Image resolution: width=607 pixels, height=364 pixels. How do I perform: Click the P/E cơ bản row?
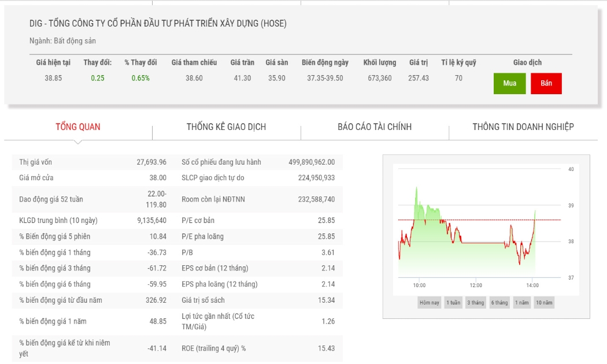click(258, 221)
